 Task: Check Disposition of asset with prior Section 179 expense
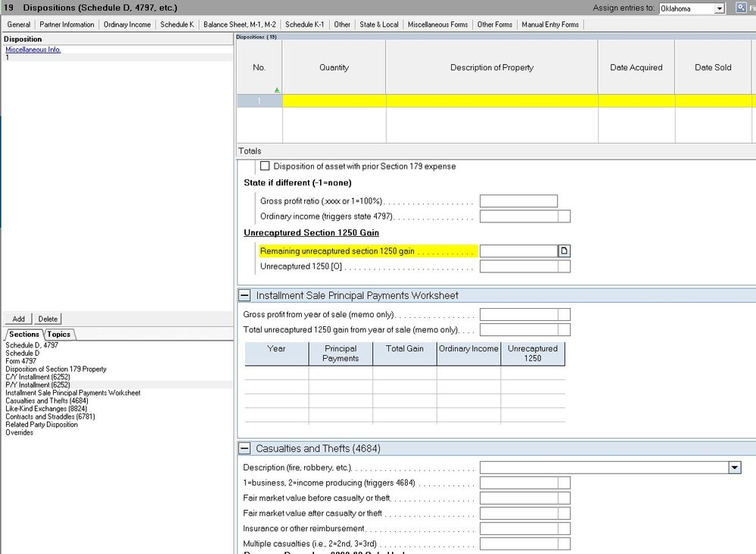(x=265, y=166)
